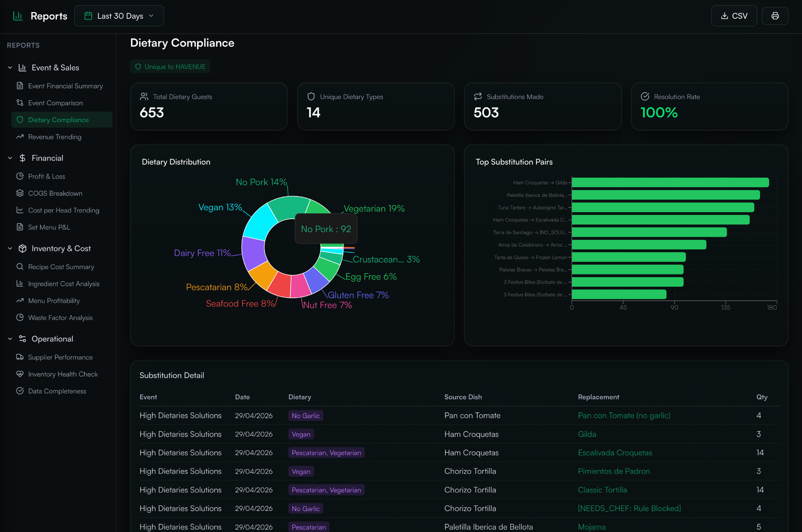
Task: Sort table by Event column header
Action: (x=148, y=397)
